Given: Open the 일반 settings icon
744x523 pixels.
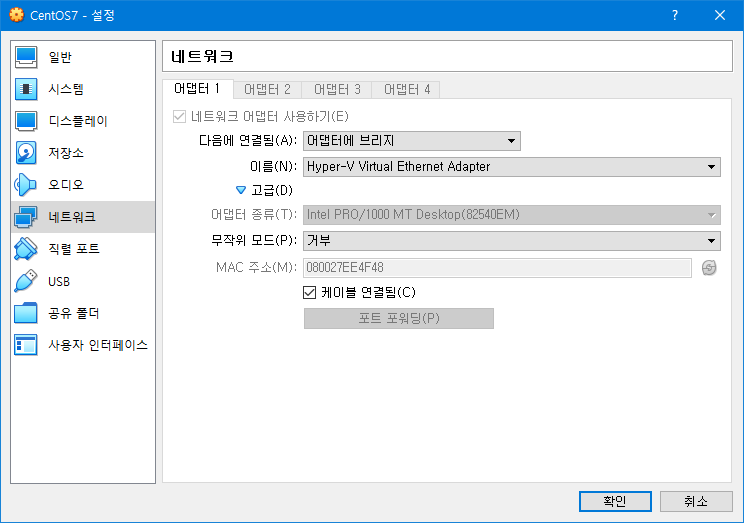Looking at the screenshot, I should [26, 57].
